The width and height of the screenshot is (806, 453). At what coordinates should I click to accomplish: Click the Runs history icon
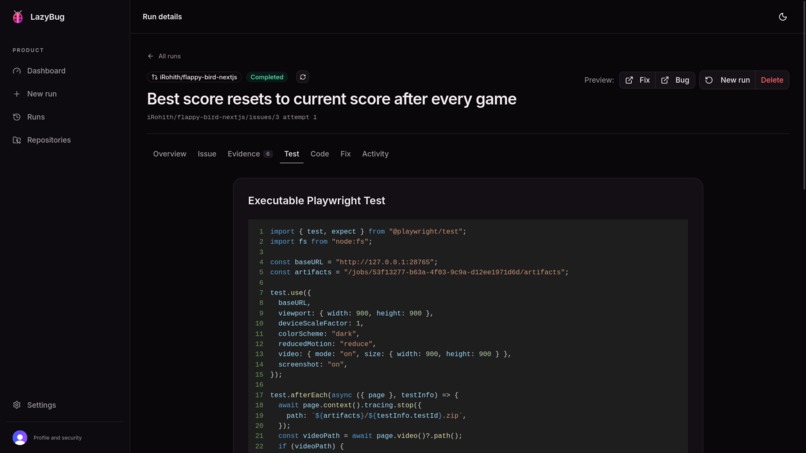(x=17, y=117)
